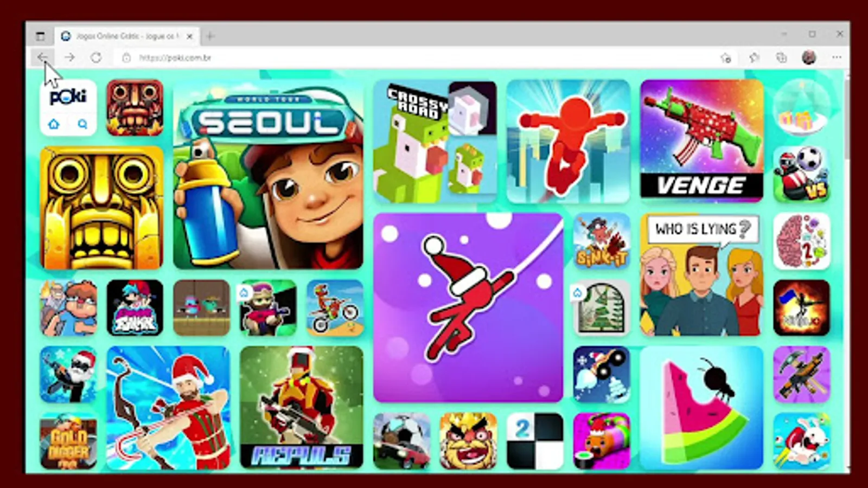The image size is (868, 488).
Task: Open the Brain Test 2 game tile
Action: point(801,241)
